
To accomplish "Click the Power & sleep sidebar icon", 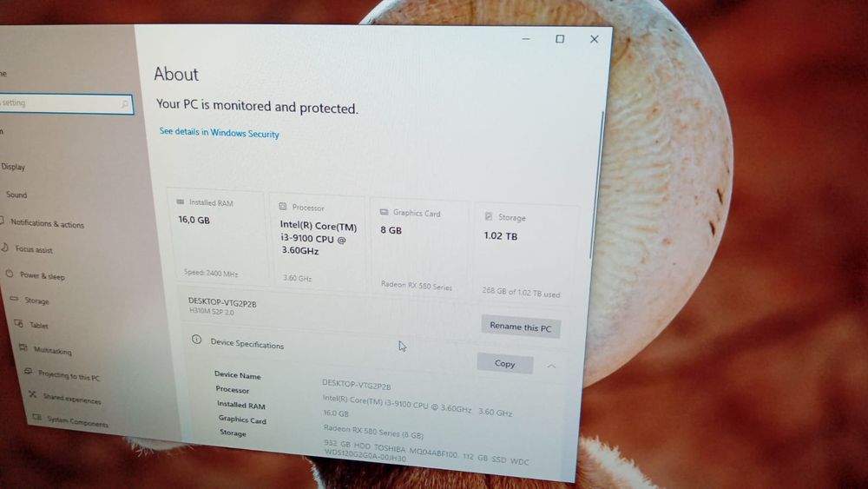I will pos(10,274).
